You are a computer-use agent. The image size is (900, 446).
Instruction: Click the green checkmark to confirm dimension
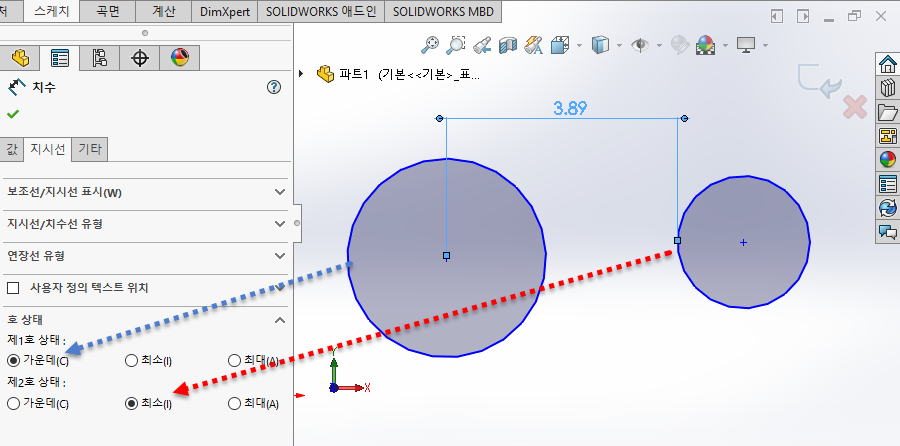point(13,114)
